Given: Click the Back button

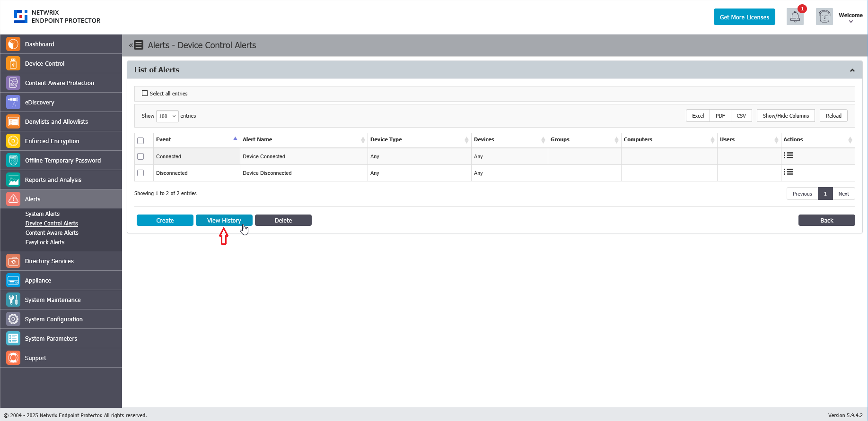Looking at the screenshot, I should pyautogui.click(x=827, y=220).
